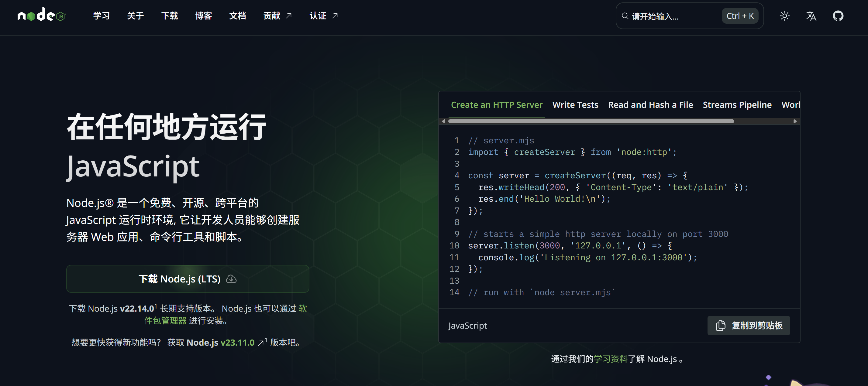Image resolution: width=868 pixels, height=386 pixels.
Task: Click the code tabs horizontal scrollbar thumb
Action: click(591, 121)
